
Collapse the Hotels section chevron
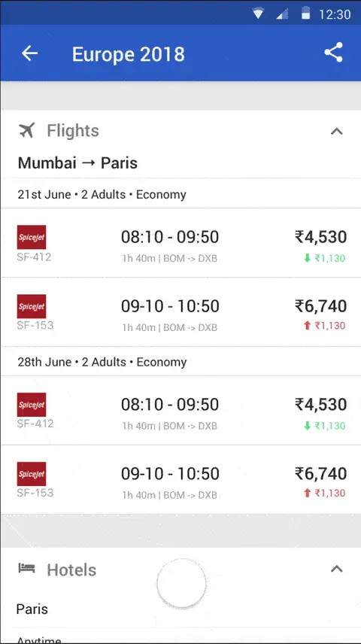point(336,569)
